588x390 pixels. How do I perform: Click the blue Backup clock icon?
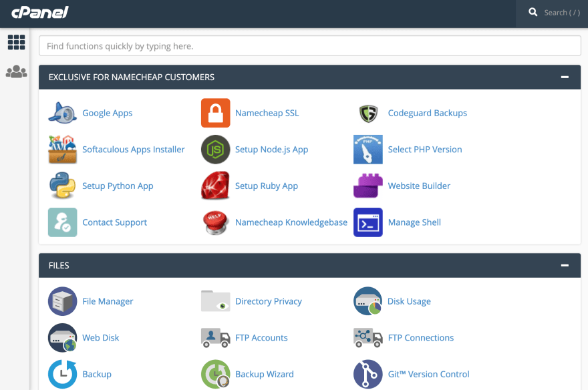[62, 374]
